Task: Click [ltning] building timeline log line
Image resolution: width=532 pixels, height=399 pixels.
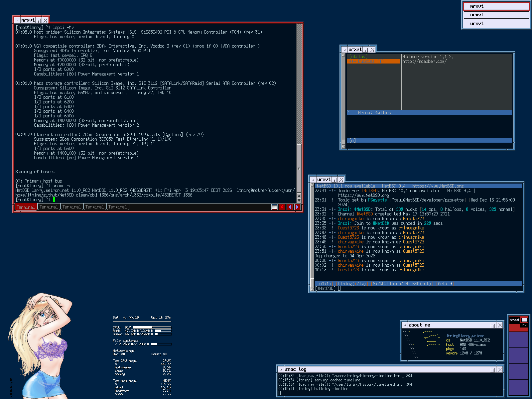Action: tap(314, 389)
